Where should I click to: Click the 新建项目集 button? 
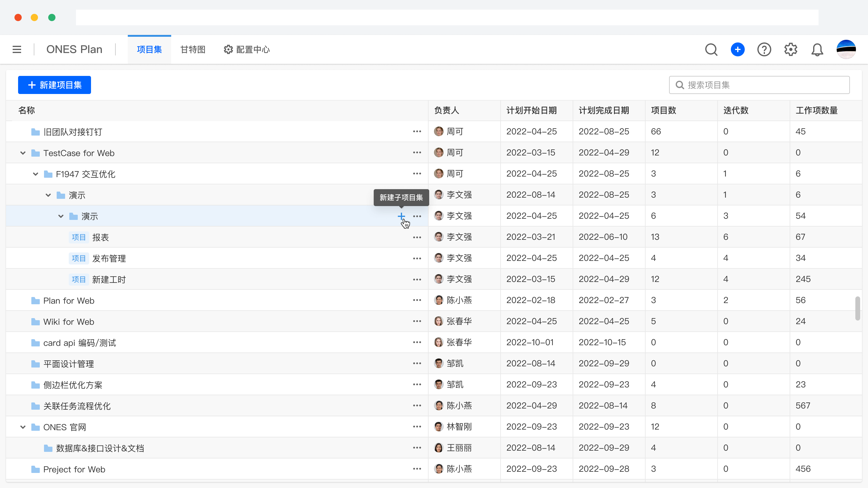point(55,85)
